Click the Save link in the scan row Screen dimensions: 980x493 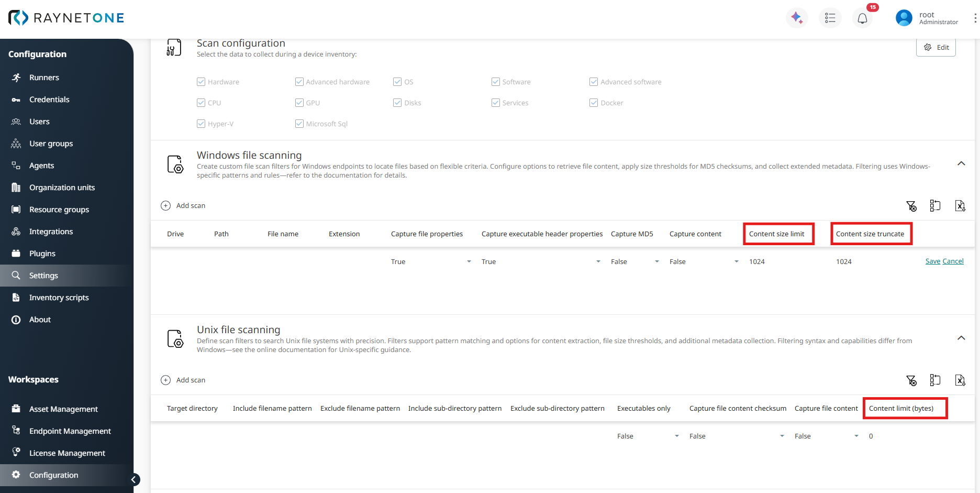(932, 261)
